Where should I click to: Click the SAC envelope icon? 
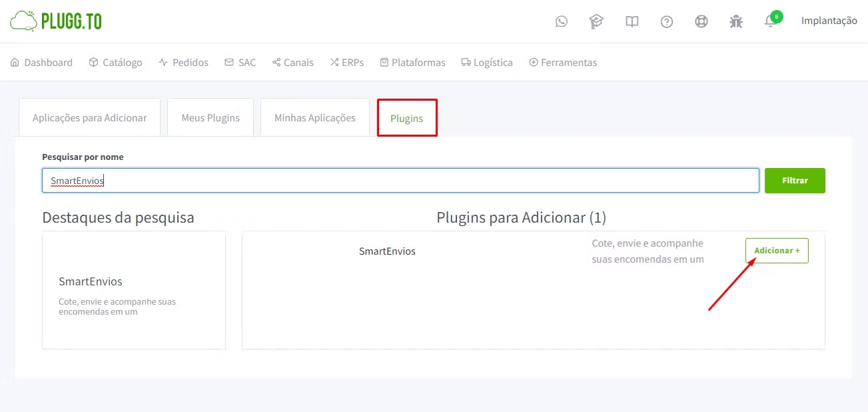(x=229, y=62)
